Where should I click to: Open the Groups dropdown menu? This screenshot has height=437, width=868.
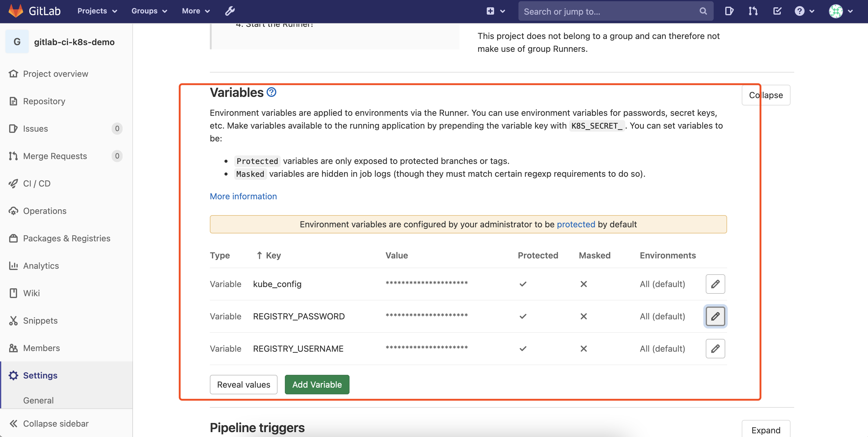click(x=149, y=11)
